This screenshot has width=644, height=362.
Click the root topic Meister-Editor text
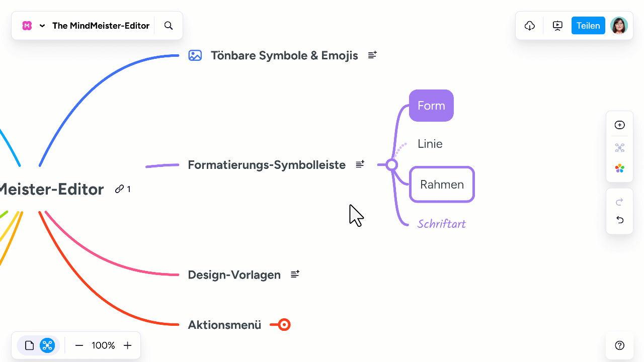click(x=52, y=189)
